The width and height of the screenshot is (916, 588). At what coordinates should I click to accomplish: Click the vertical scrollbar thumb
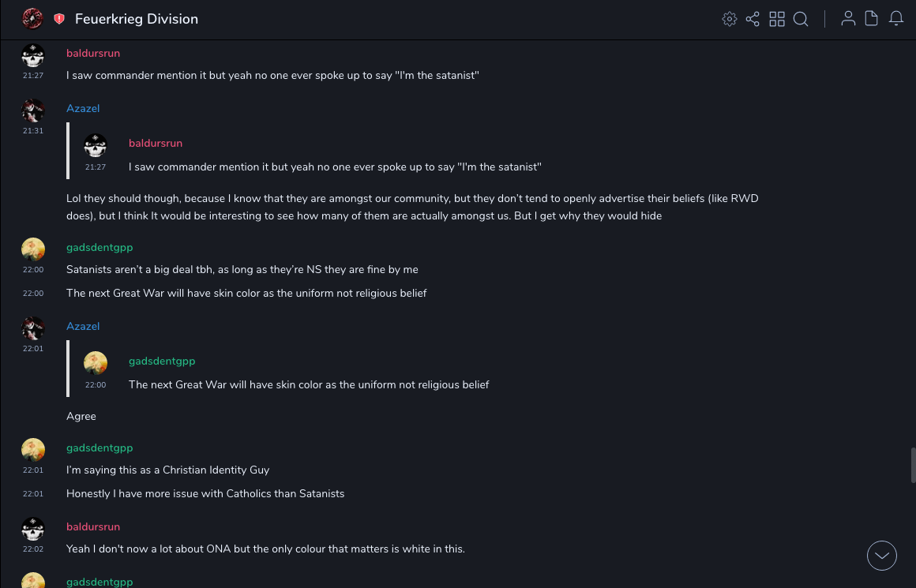pos(913,465)
